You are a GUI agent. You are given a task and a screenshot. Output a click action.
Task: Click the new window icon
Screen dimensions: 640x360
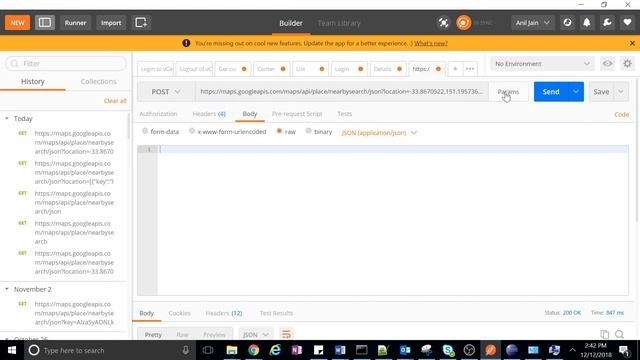point(141,23)
